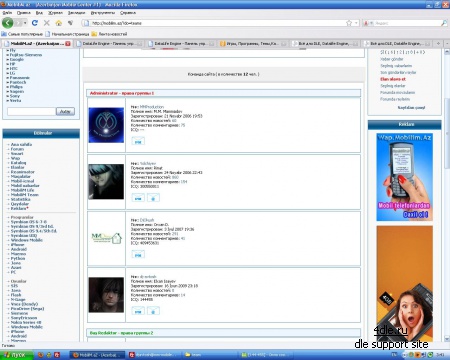The height and width of the screenshot is (360, 450).
Task: Open the Forum link in left menu
Action: point(17,149)
